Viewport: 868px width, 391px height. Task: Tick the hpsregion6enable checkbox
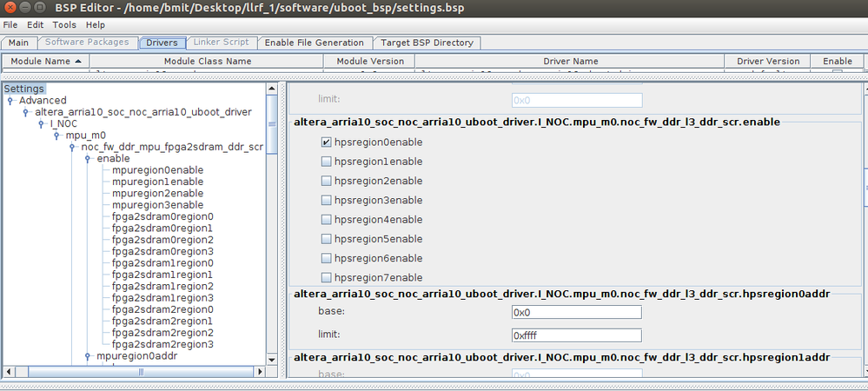(327, 259)
